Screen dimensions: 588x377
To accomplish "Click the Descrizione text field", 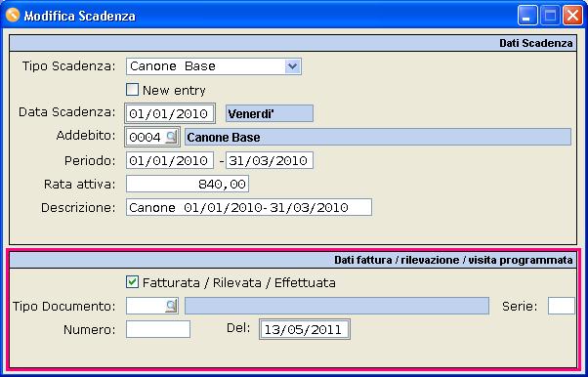I will click(249, 207).
